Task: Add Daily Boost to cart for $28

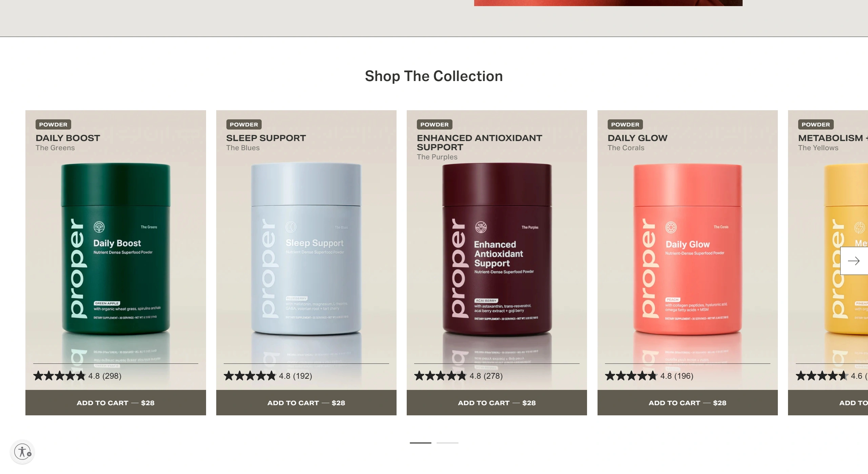Action: 116,403
